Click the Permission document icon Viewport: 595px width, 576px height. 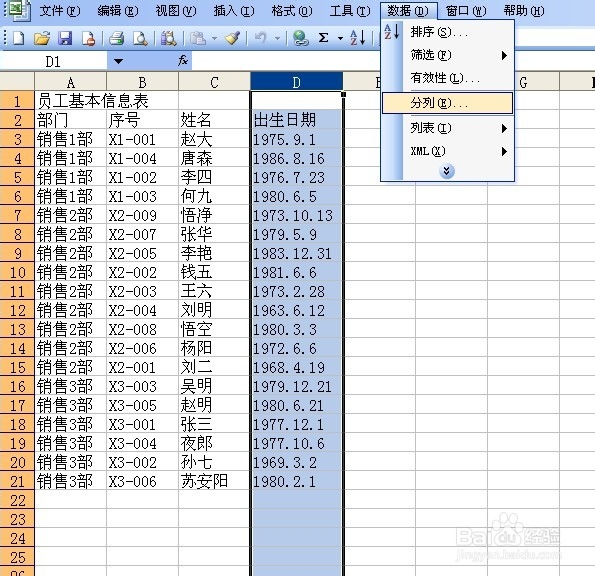88,38
